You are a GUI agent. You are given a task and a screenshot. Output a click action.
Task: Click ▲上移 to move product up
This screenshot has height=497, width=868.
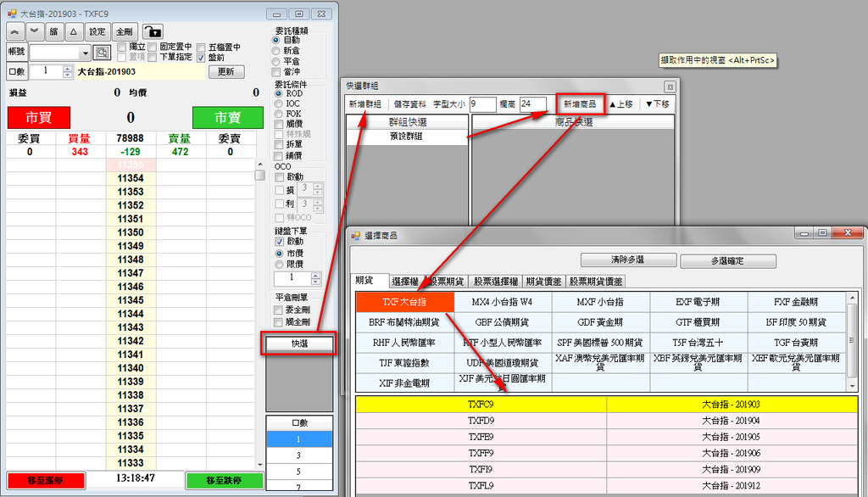click(x=620, y=103)
